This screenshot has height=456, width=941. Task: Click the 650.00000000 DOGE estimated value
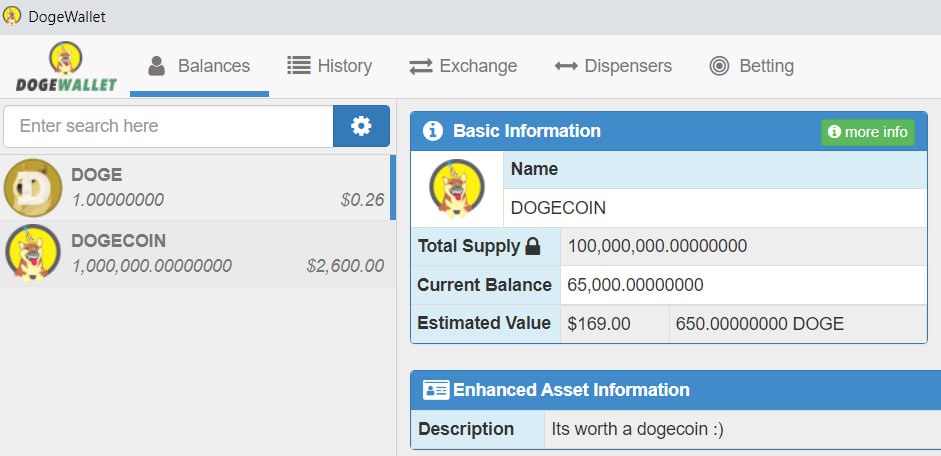click(x=760, y=324)
